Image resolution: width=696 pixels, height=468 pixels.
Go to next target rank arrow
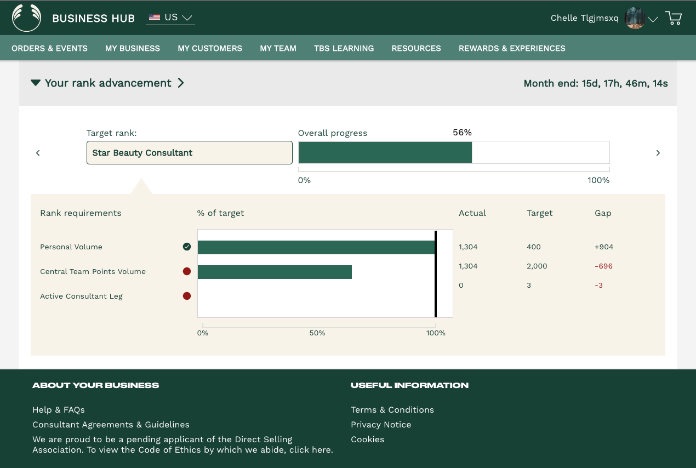(x=658, y=153)
